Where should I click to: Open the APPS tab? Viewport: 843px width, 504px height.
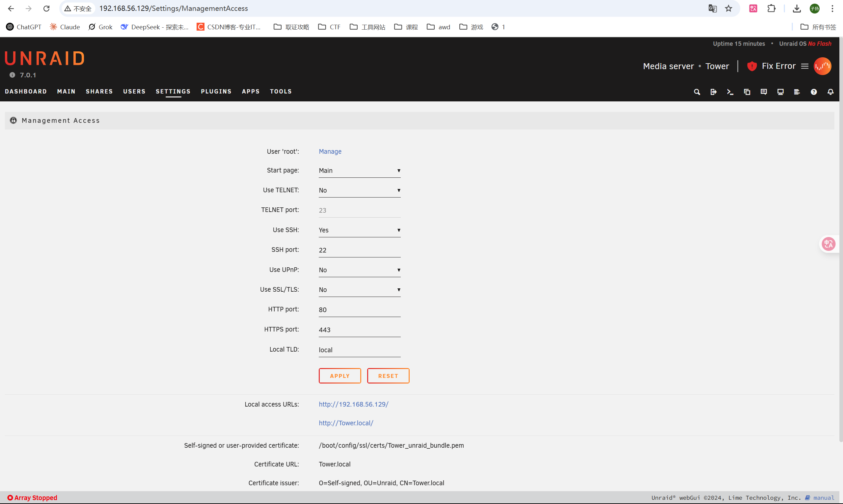[x=251, y=92]
